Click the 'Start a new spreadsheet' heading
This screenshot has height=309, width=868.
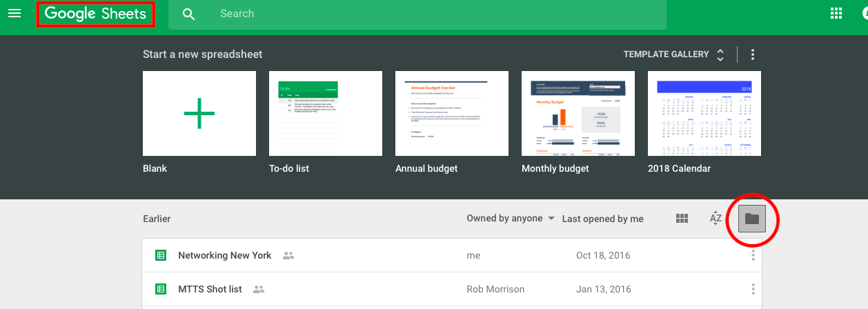(x=202, y=54)
